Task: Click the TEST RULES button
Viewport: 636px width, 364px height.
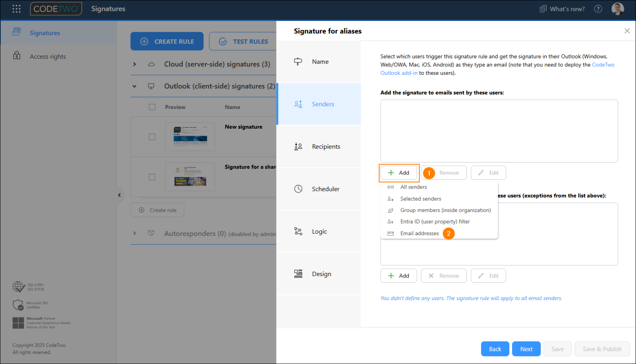Action: tap(243, 41)
